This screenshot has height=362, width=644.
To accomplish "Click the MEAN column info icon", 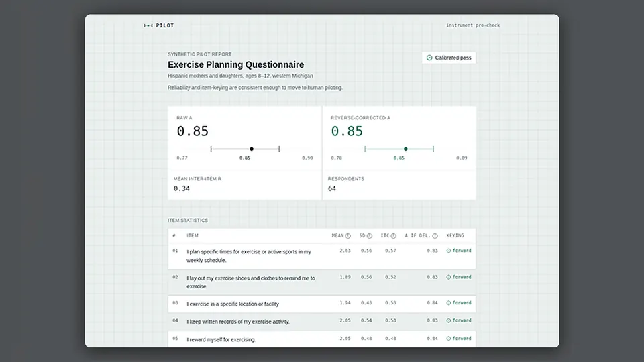I will 348,236.
